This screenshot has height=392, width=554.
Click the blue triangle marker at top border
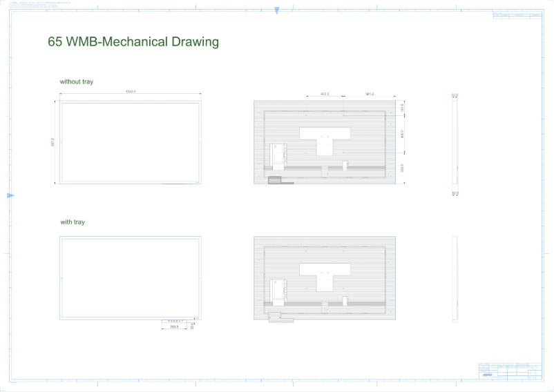tap(277, 10)
